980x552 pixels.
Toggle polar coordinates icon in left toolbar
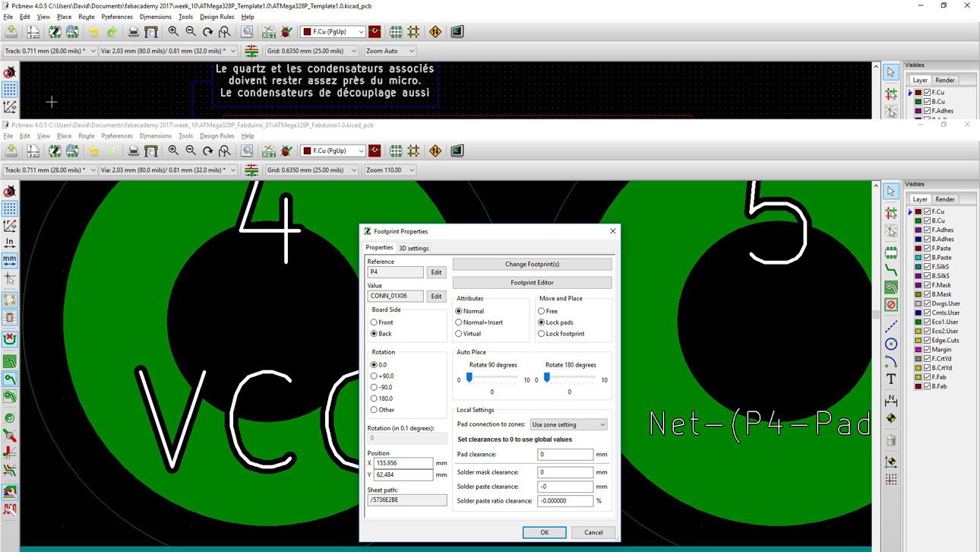10,226
